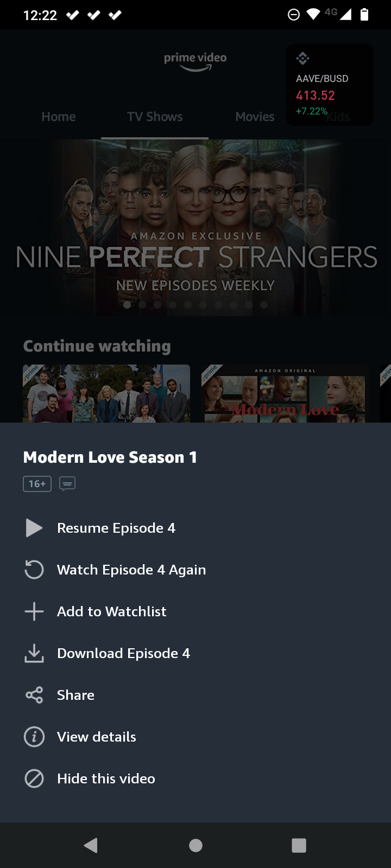Switch to the Movies tab
The width and height of the screenshot is (391, 868).
pyautogui.click(x=255, y=117)
